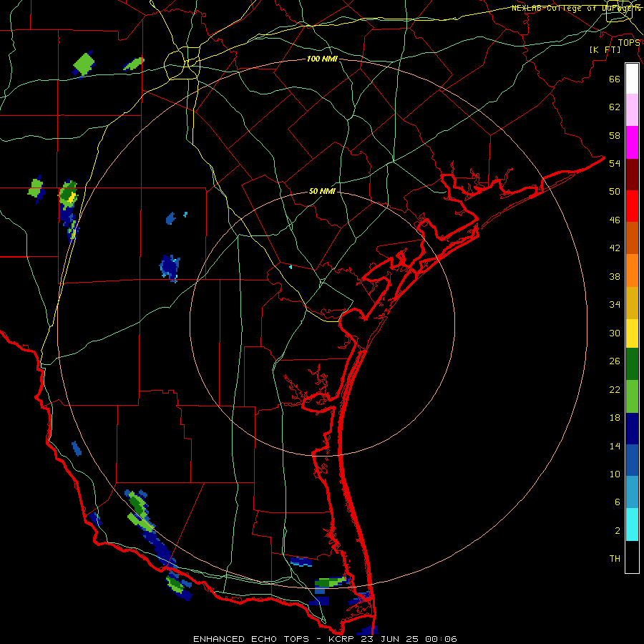Click the "30" legend value
644x644 pixels.
(615, 333)
